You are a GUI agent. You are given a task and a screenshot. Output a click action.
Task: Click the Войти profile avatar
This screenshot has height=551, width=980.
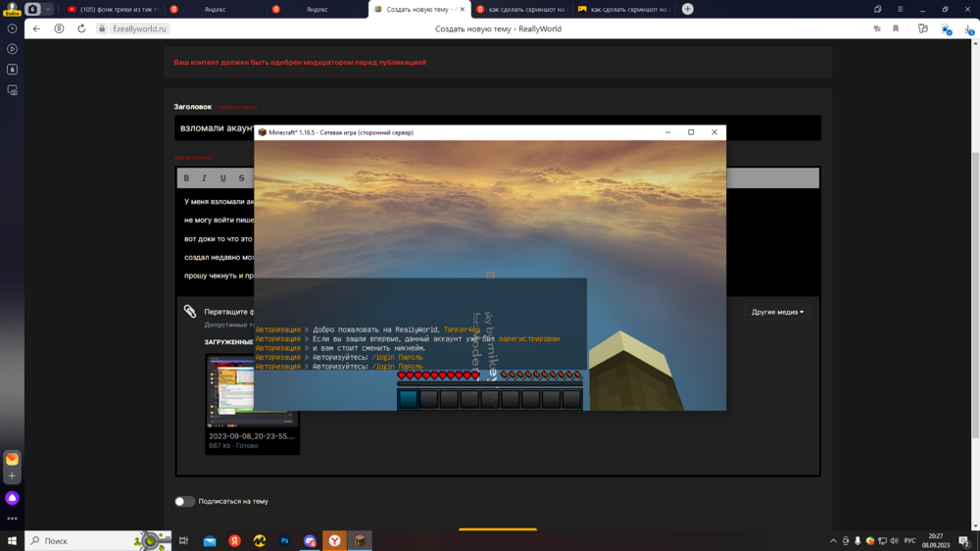coord(12,9)
